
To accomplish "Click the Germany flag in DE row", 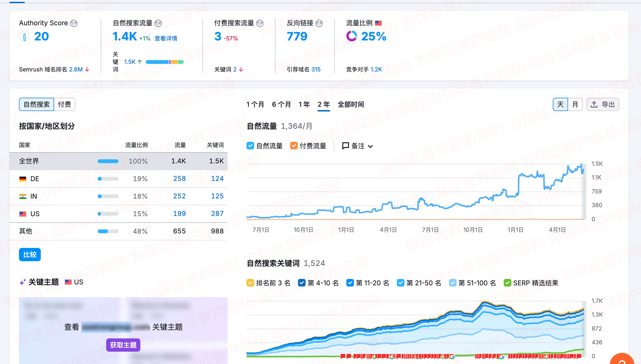I will (x=23, y=179).
